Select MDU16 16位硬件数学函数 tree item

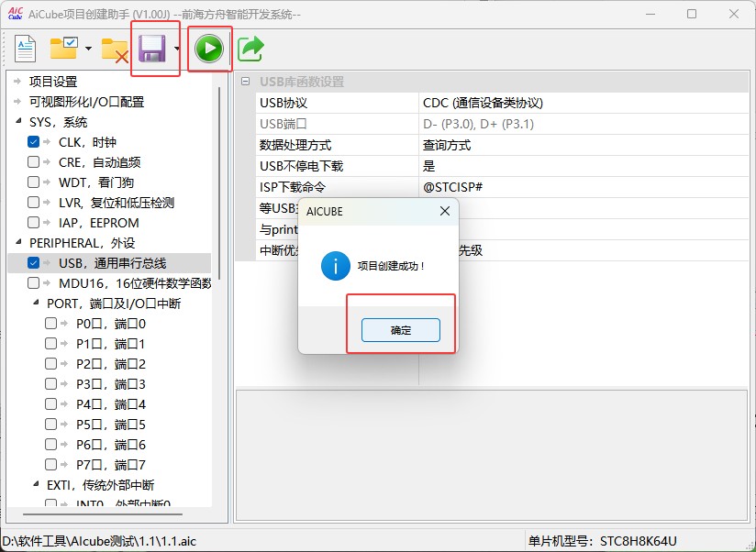135,283
